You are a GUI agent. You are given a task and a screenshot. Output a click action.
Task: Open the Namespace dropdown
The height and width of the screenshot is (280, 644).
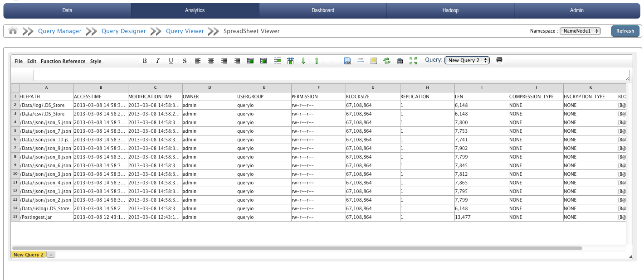tap(580, 31)
